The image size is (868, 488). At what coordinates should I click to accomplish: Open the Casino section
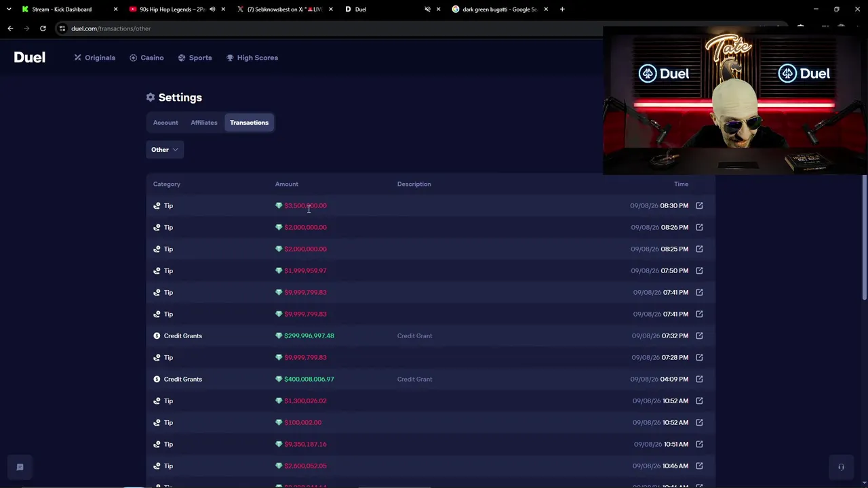(146, 58)
